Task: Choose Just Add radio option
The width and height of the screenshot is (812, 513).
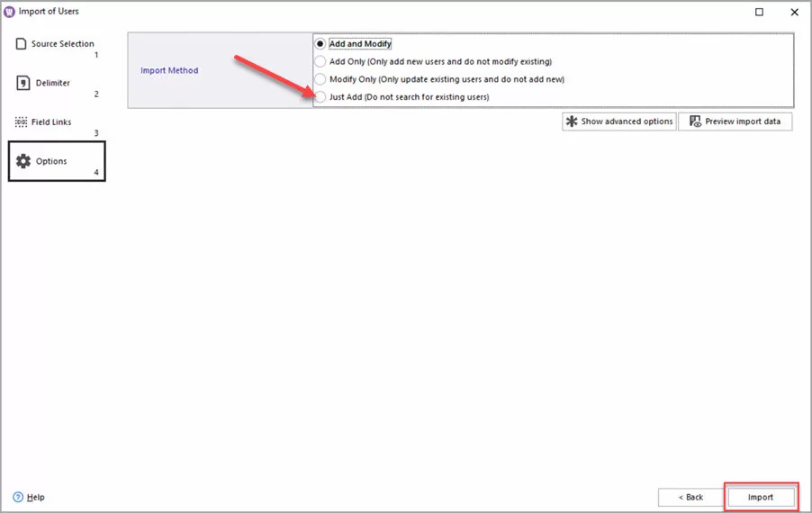Action: click(320, 96)
